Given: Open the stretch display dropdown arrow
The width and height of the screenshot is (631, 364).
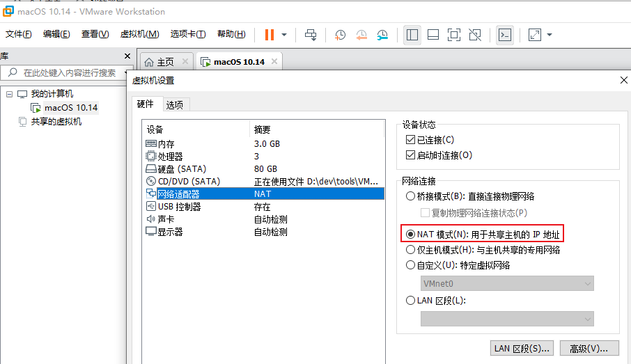Looking at the screenshot, I should pyautogui.click(x=550, y=35).
